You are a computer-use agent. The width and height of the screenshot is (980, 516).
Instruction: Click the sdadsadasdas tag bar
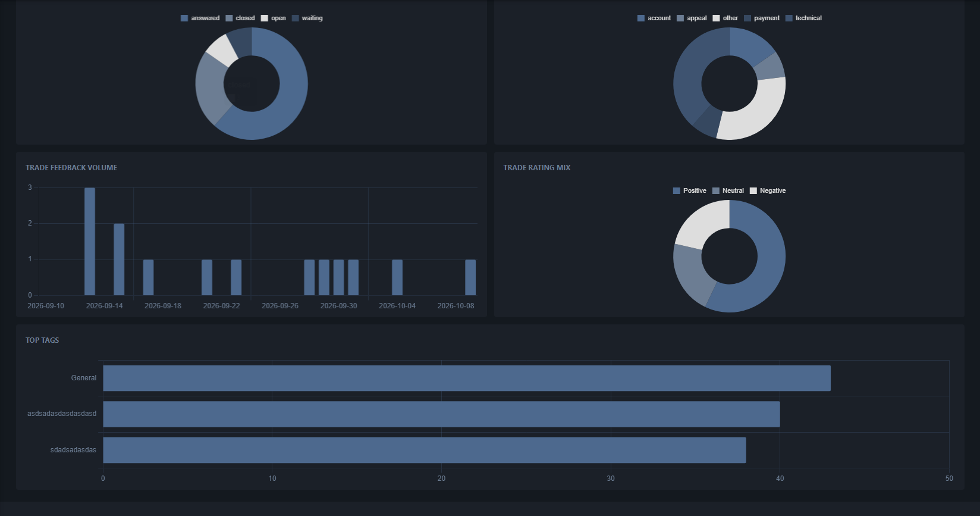[425, 450]
